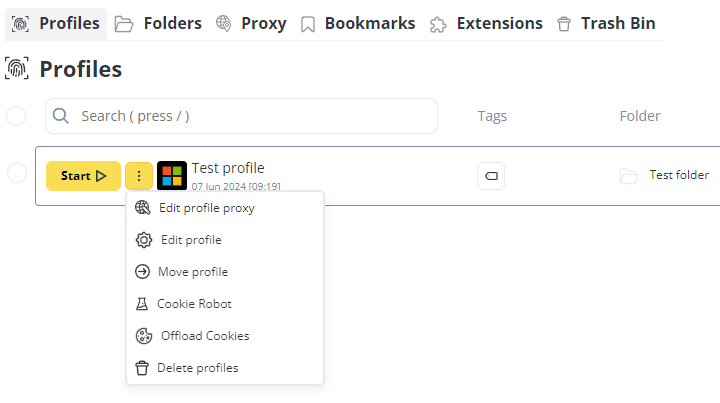
Task: Open the Test folder link
Action: [x=679, y=175]
